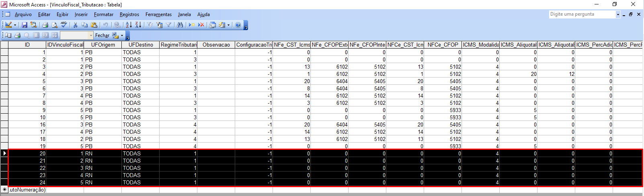Click the 'Digite uma pergunta' help box
The width and height of the screenshot is (644, 196).
coord(582,14)
